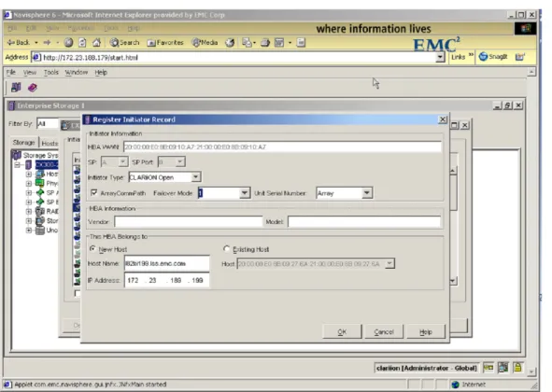Click the SP A green diamond icon
Screen dimensions: 552x392
[40, 193]
